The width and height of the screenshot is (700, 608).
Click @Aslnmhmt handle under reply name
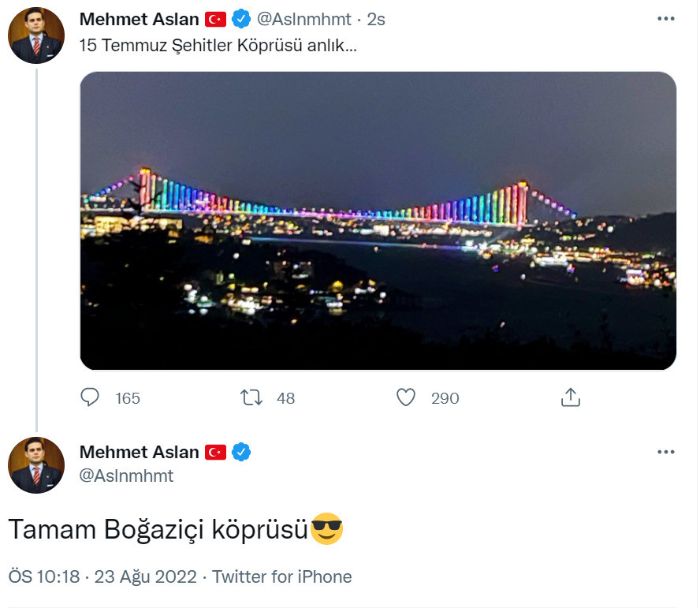click(x=126, y=476)
